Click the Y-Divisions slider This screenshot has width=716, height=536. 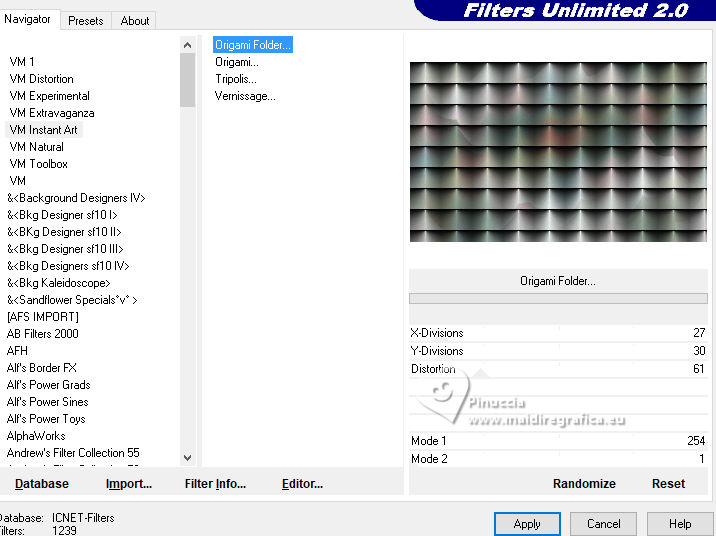pos(558,351)
